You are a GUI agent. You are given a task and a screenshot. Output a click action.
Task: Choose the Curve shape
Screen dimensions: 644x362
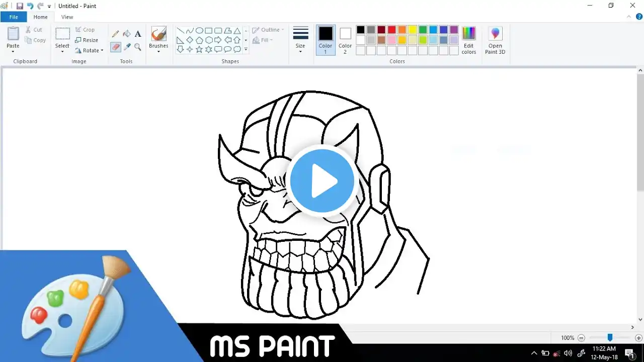pos(190,31)
